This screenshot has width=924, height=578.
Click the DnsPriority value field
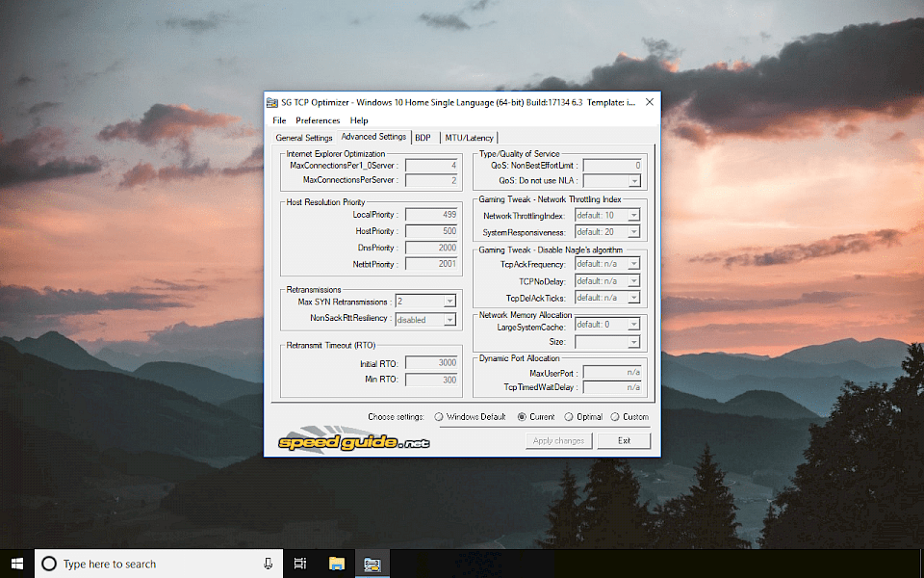tap(431, 248)
